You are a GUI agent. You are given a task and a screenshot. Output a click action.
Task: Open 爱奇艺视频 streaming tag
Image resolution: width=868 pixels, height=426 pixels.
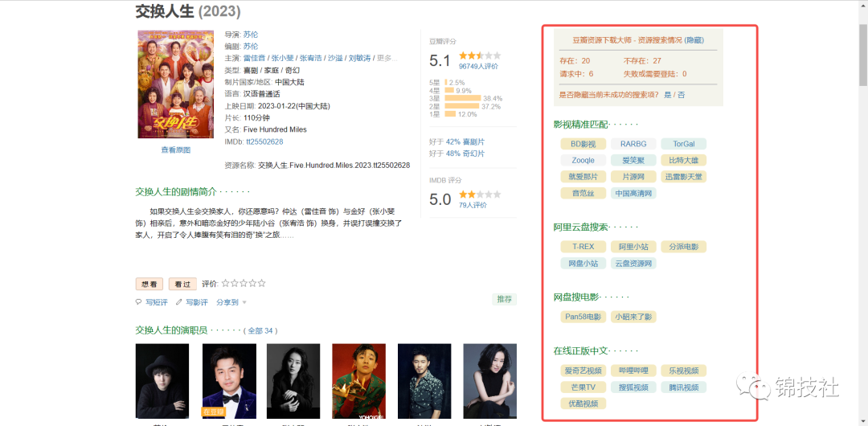pos(583,371)
